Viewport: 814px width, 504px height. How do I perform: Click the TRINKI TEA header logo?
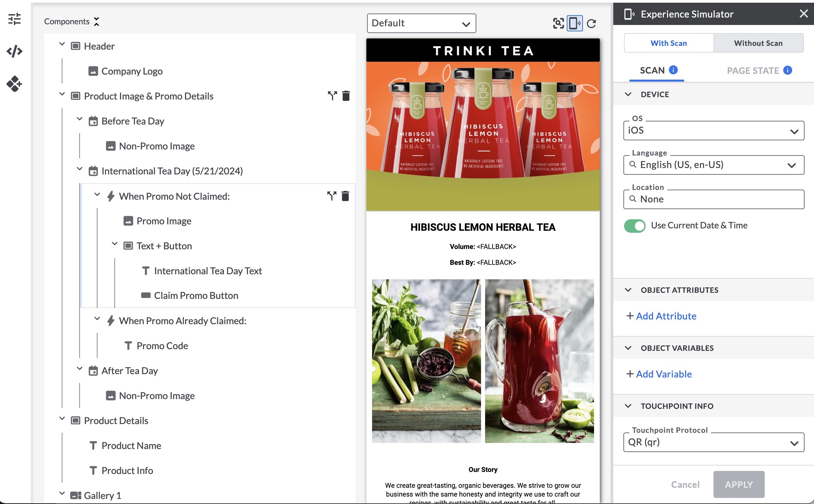tap(483, 51)
